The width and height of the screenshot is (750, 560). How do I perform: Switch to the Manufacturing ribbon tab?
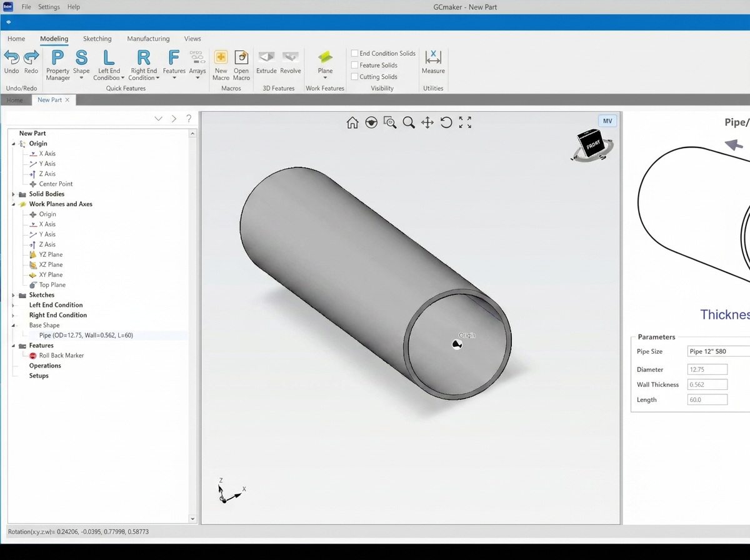coord(148,39)
